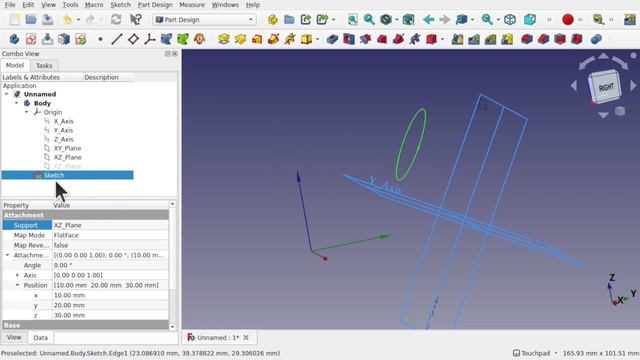This screenshot has height=360, width=640.
Task: Click property panel scrollbar down arrow
Action: pyautogui.click(x=172, y=327)
